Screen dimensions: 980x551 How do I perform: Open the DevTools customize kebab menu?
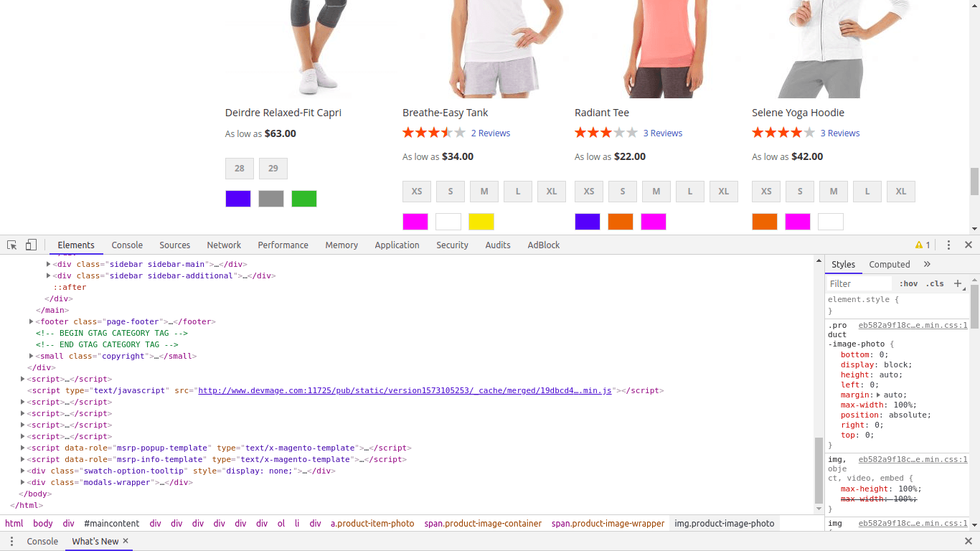coord(948,245)
